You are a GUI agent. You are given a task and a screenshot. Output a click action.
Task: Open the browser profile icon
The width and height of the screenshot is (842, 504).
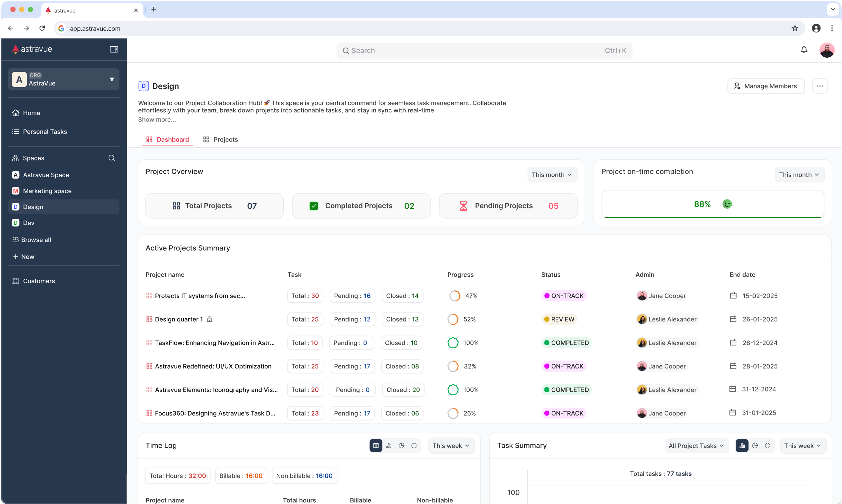coord(816,28)
